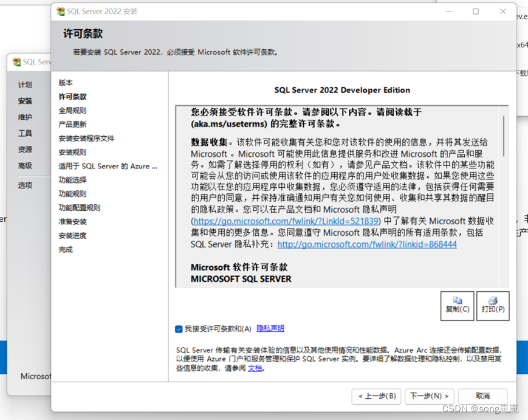Open 安装 in Installation Center window
The width and height of the screenshot is (528, 420).
pyautogui.click(x=26, y=101)
